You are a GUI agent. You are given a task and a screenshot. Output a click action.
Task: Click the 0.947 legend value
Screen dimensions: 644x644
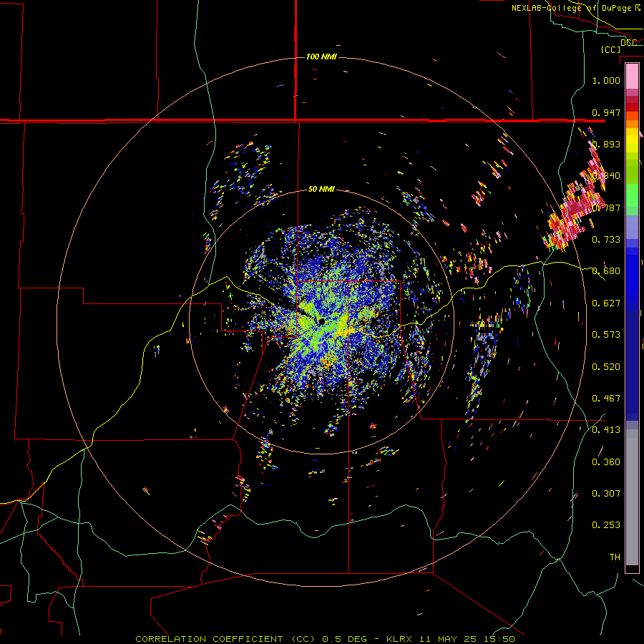coord(606,112)
